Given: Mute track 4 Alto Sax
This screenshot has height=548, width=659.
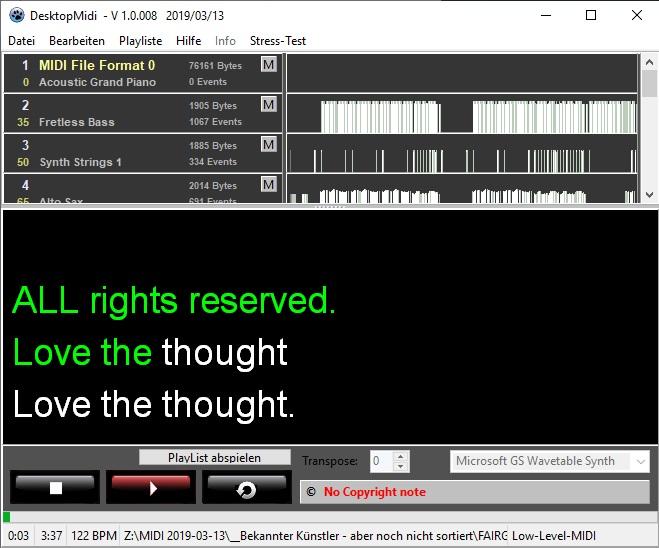Looking at the screenshot, I should click(x=269, y=184).
